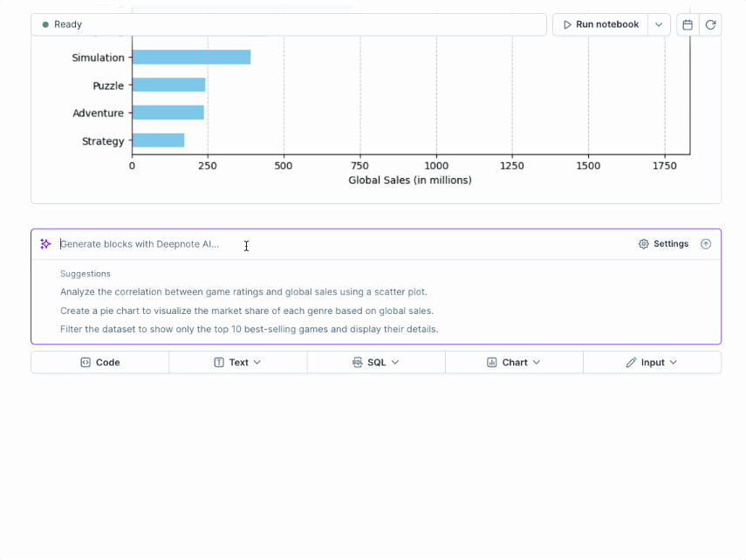Click the '1250' x-axis tick label
Image resolution: width=746 pixels, height=560 pixels.
click(512, 166)
